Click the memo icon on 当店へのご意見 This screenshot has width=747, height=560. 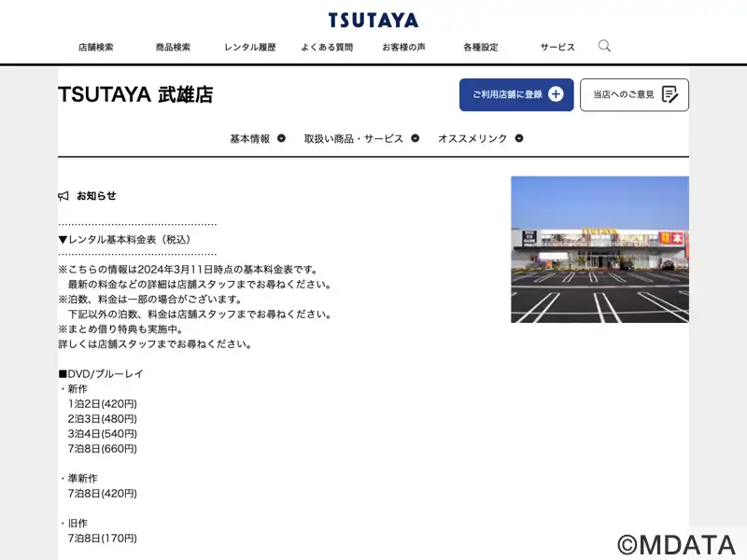coord(669,94)
